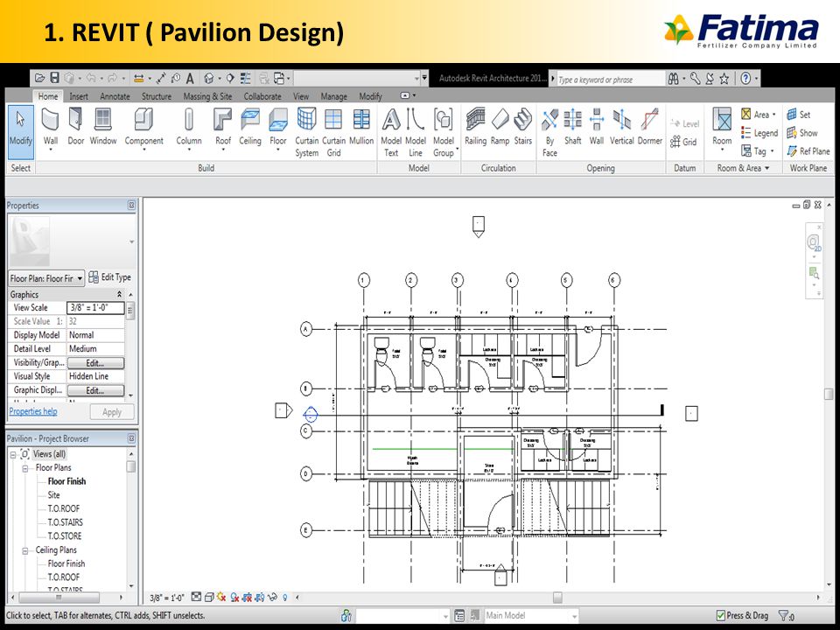Open the T.O.STAIRS floor plan view
Screen dimensions: 840x630
[65, 522]
